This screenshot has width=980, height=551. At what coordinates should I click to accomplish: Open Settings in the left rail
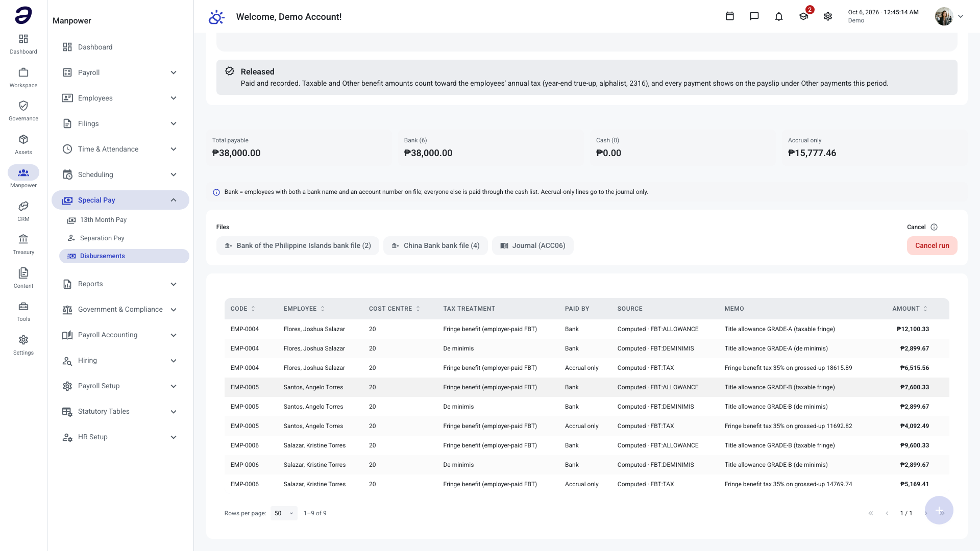(23, 345)
